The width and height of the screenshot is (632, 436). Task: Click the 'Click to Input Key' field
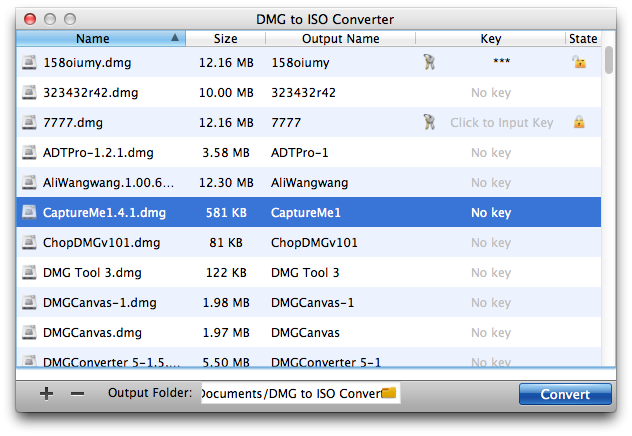501,123
